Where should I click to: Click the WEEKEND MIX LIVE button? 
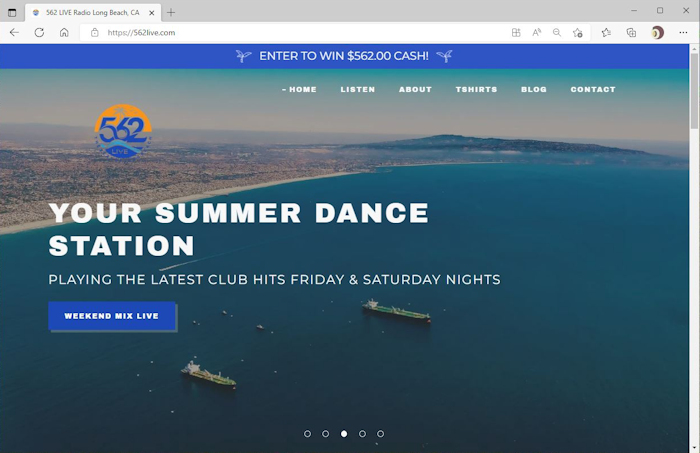pos(112,316)
